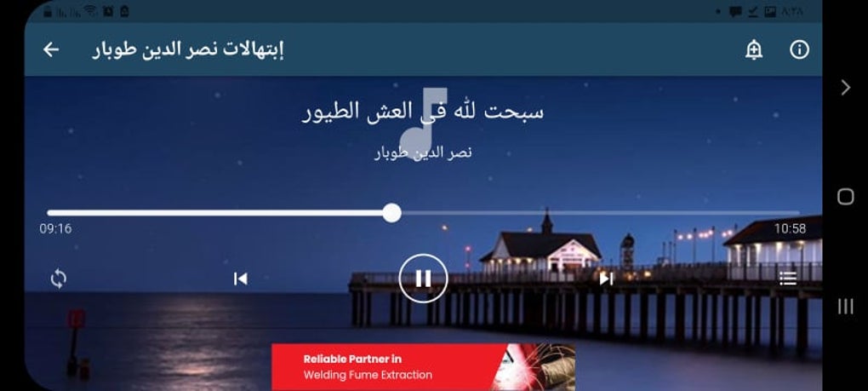
Task: Open the playlist list icon
Action: click(x=788, y=279)
